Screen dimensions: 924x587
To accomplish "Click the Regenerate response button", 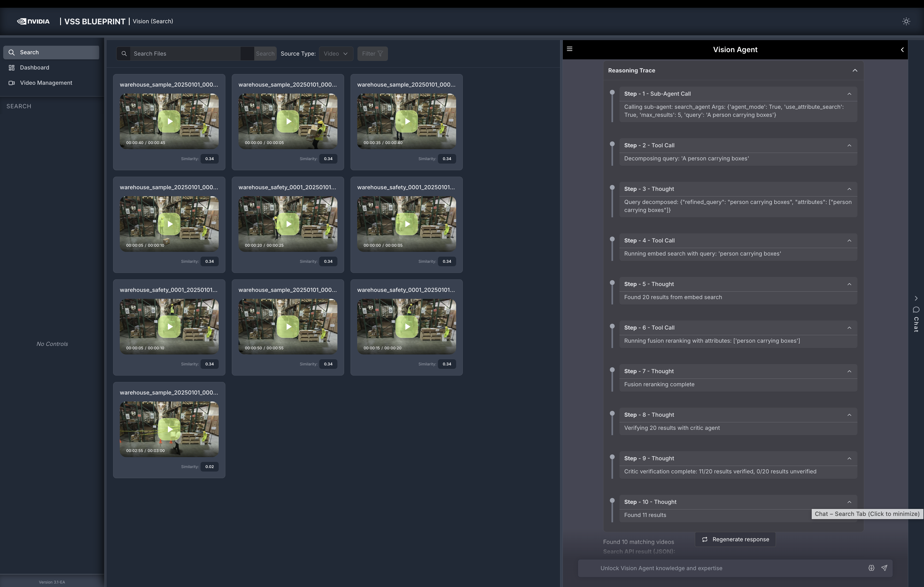I will tap(735, 539).
